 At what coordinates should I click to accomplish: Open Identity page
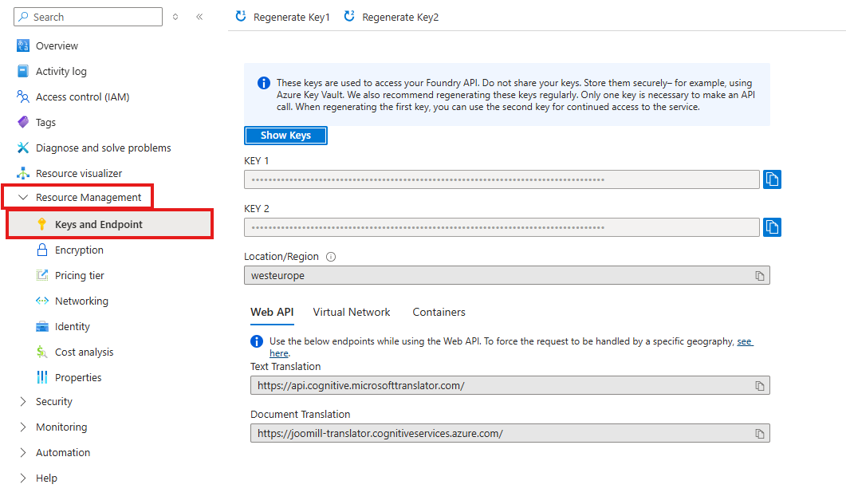tap(73, 326)
